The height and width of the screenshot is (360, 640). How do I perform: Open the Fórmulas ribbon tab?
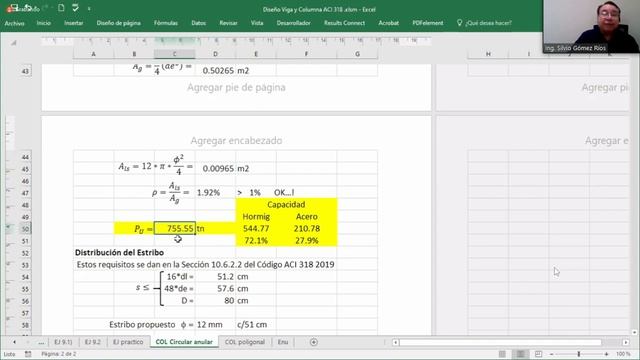point(166,23)
